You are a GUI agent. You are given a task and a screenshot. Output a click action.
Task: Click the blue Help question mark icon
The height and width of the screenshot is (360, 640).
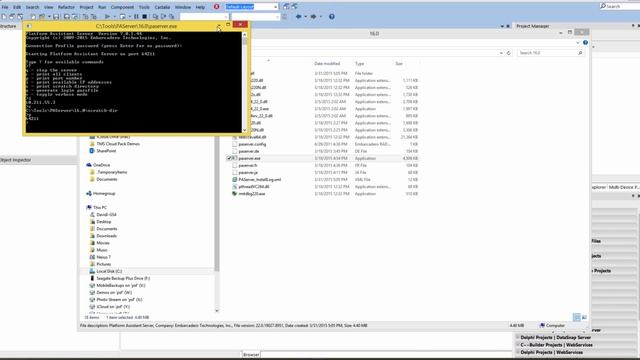[x=332, y=16]
